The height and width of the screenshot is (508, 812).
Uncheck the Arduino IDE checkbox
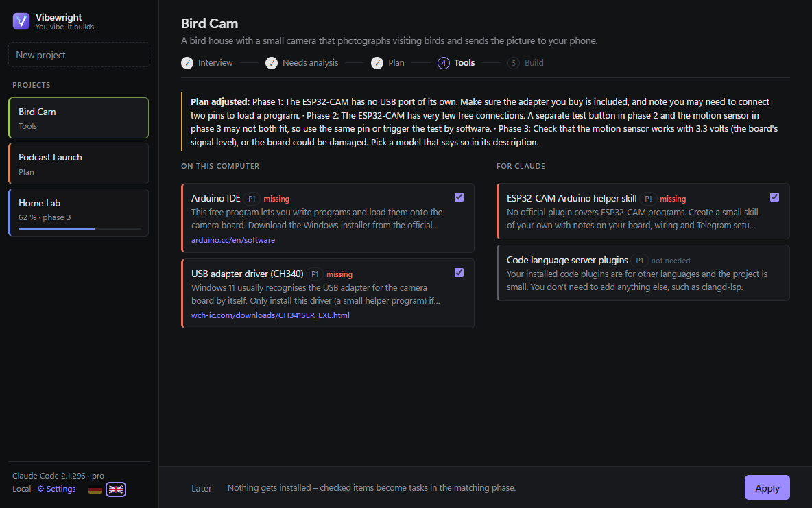click(x=459, y=197)
